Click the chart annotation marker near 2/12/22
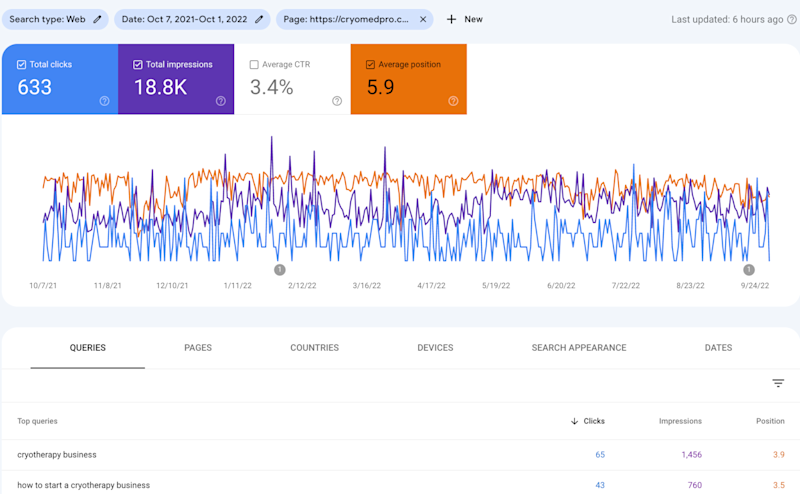Screen dimensions: 800x494 (279, 269)
